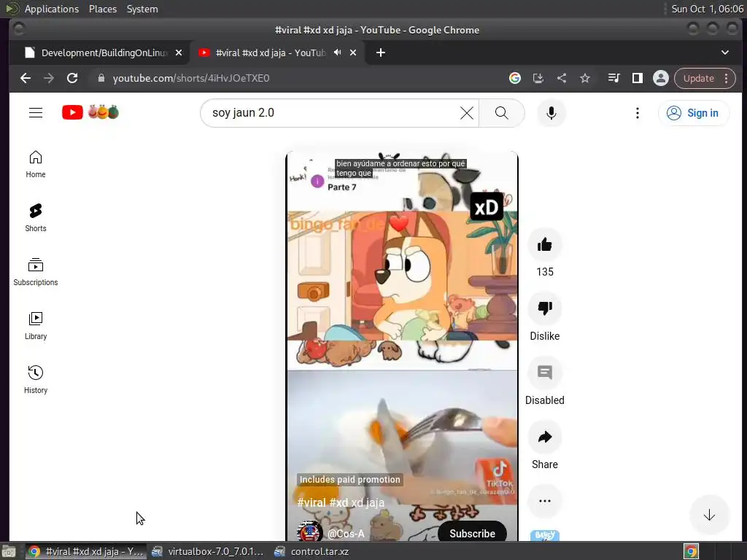Image resolution: width=747 pixels, height=560 pixels.
Task: Open System menu
Action: click(142, 9)
